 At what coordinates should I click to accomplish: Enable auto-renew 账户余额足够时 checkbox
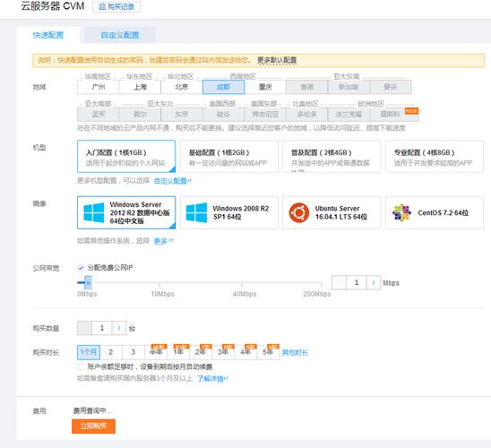[81, 366]
